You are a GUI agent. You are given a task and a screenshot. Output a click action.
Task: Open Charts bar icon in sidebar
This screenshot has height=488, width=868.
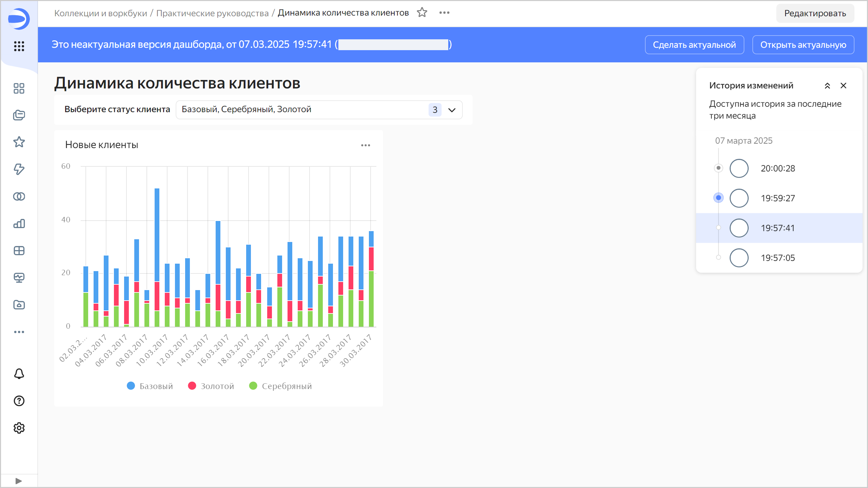click(x=19, y=224)
